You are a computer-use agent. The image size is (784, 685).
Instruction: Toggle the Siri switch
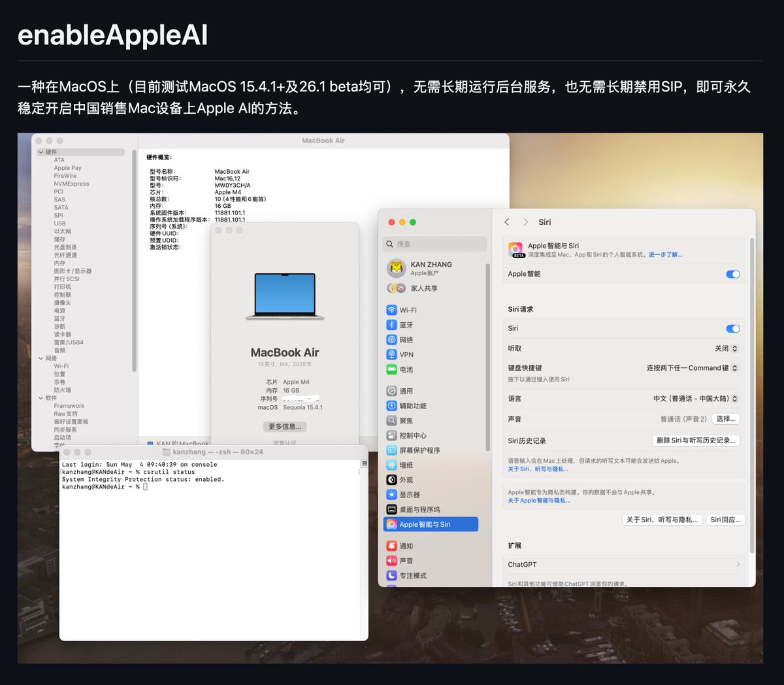[x=733, y=328]
